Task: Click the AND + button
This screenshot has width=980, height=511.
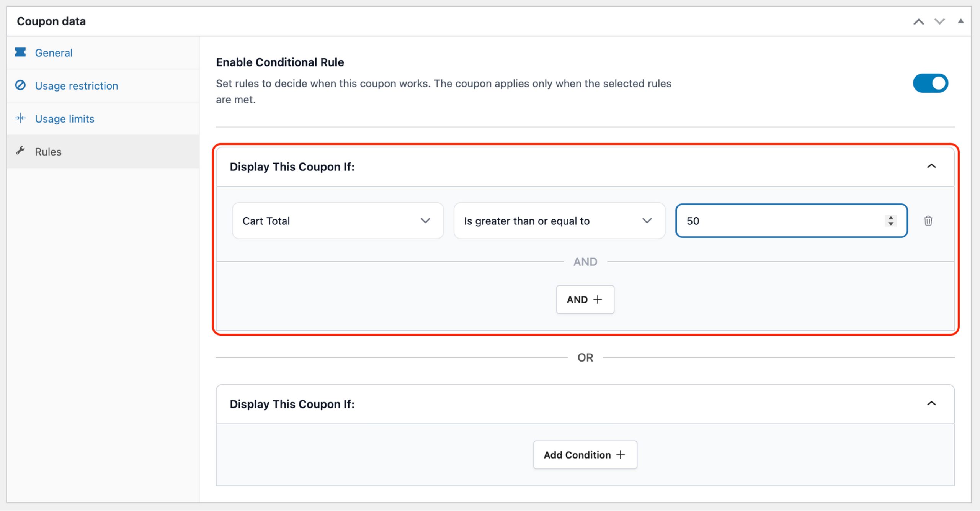Action: coord(585,300)
